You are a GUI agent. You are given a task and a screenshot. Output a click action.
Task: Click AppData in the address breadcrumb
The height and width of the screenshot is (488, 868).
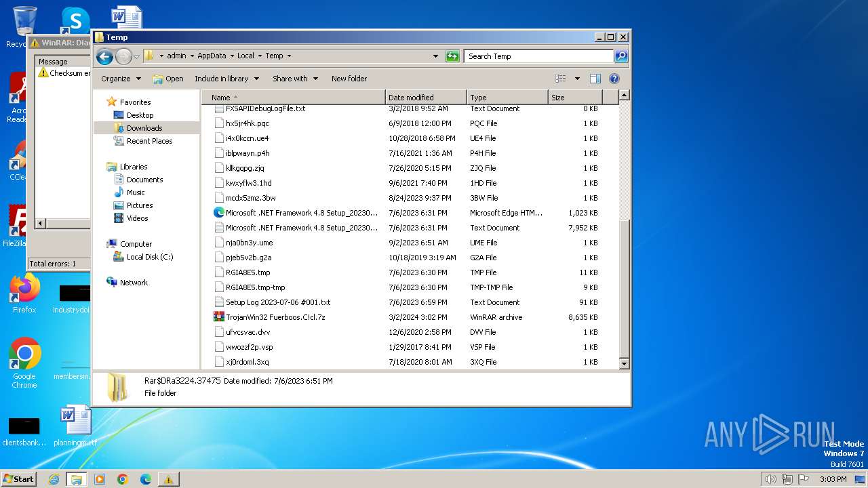[x=212, y=56]
